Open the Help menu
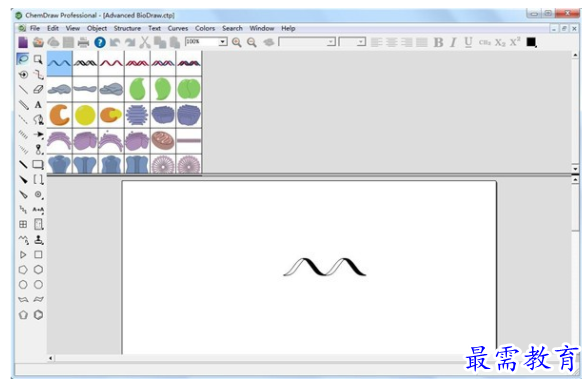This screenshot has height=390, width=587. (x=288, y=28)
